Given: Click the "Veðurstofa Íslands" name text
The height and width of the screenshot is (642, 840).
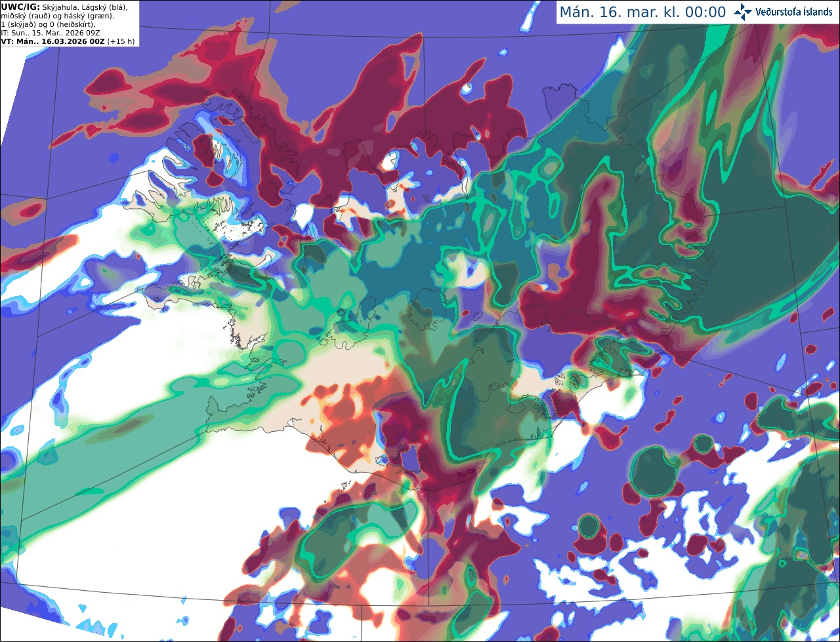Looking at the screenshot, I should tap(794, 12).
